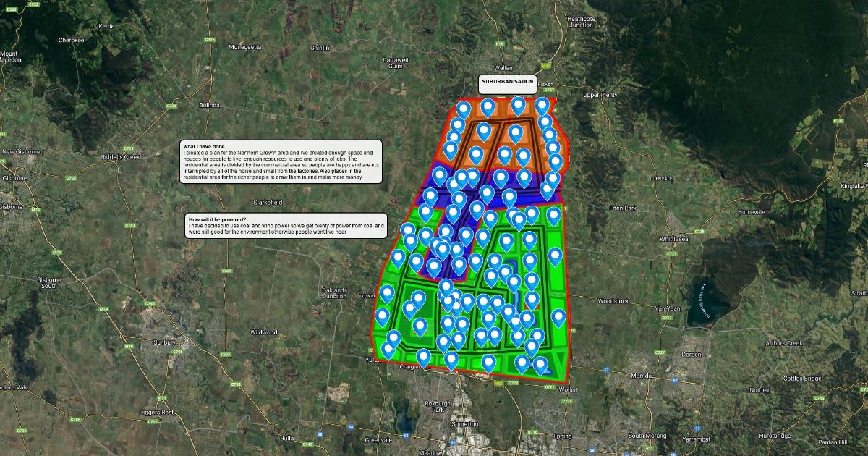Click the top-left pin in the orange zone
This screenshot has width=868, height=456.
[x=464, y=110]
